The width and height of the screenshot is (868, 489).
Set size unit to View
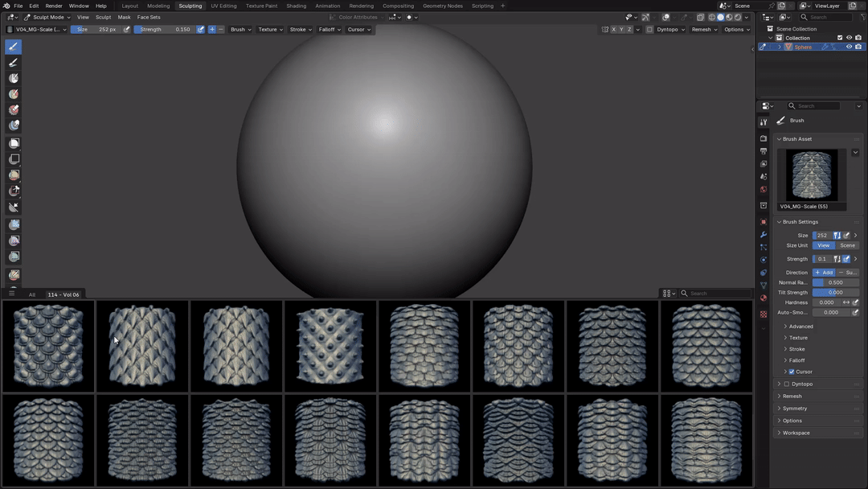(x=824, y=245)
